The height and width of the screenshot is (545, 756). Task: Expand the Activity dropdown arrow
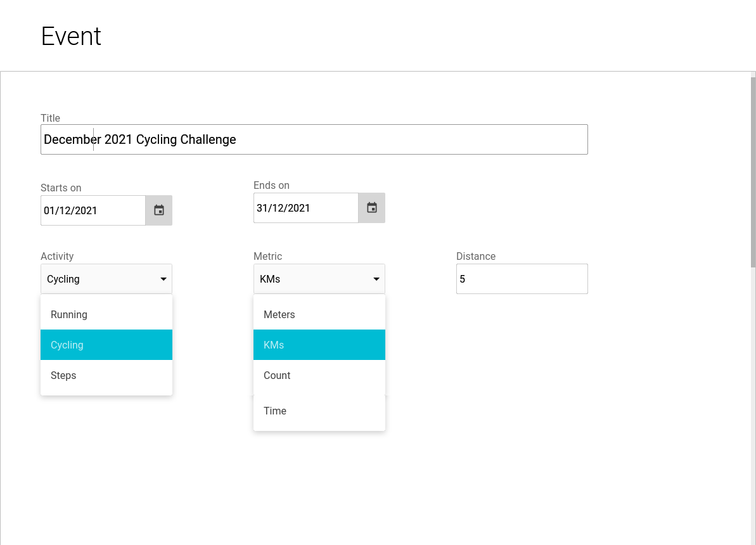coord(163,279)
